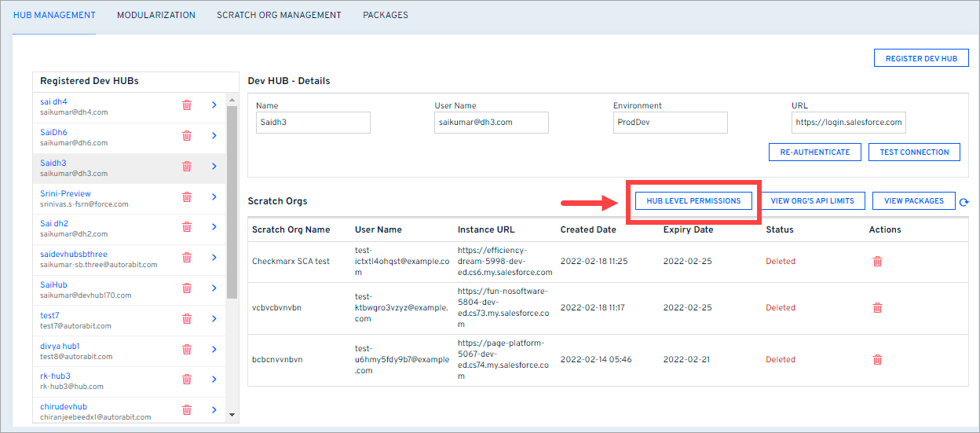Click trash icon for Srini-Preview hub

187,197
